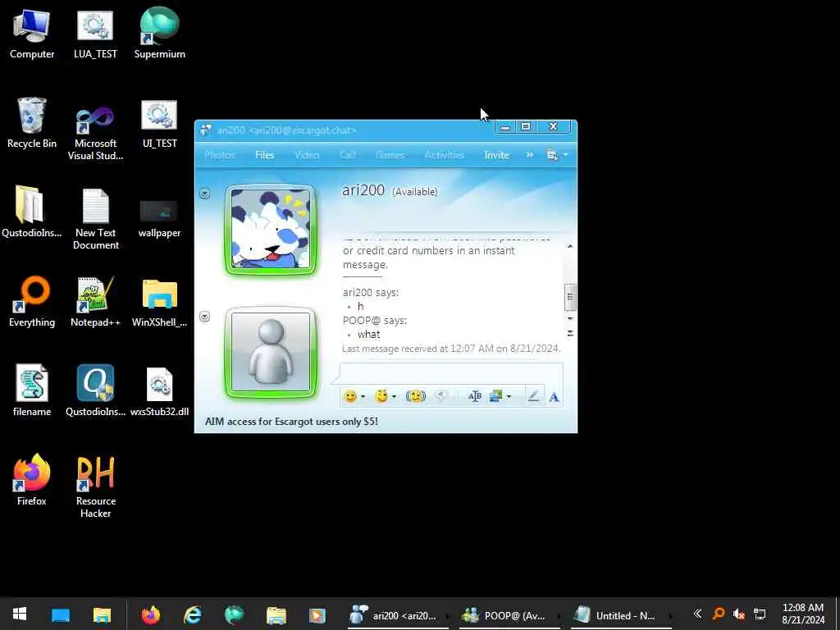
Task: Click the chat scrollbar up arrow
Action: point(570,246)
